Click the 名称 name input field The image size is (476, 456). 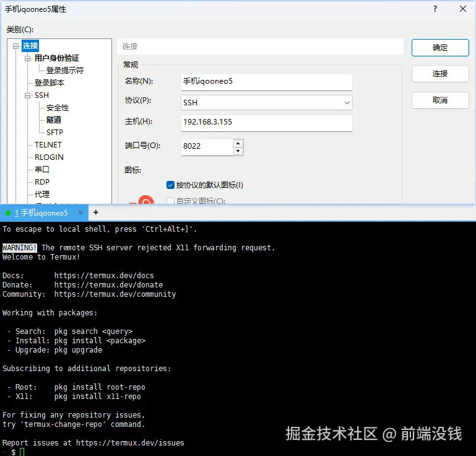coord(266,81)
